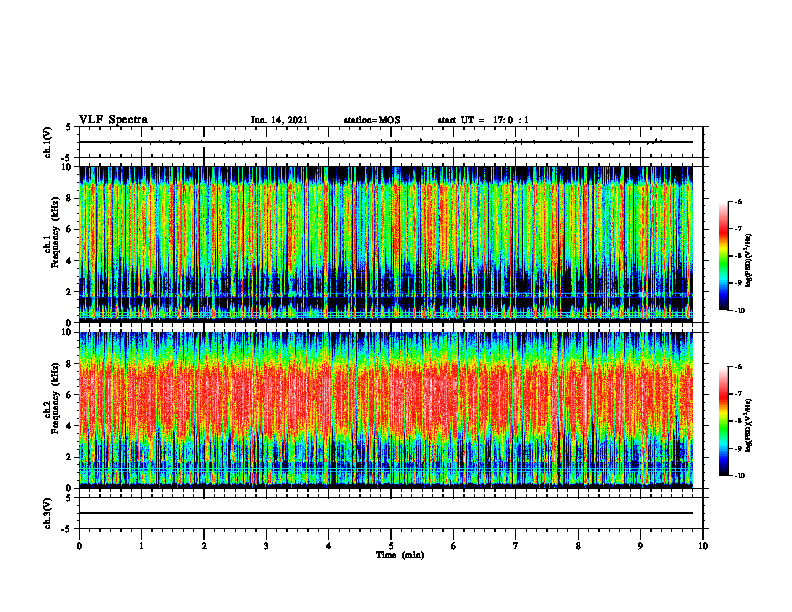Click ch.2 frequency tick label "2"
This screenshot has width=792, height=612.
[x=71, y=457]
